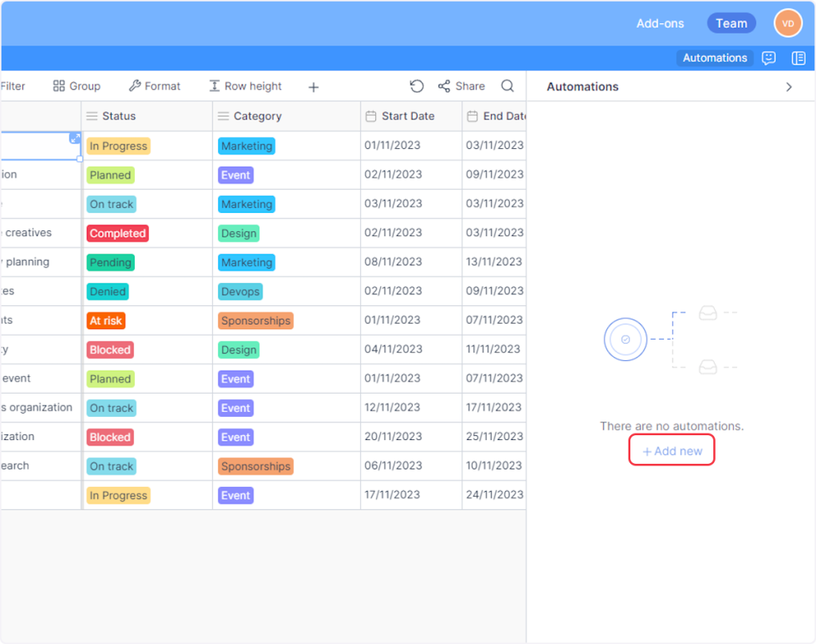Image resolution: width=816 pixels, height=644 pixels.
Task: Click the Status column header
Action: [x=120, y=116]
